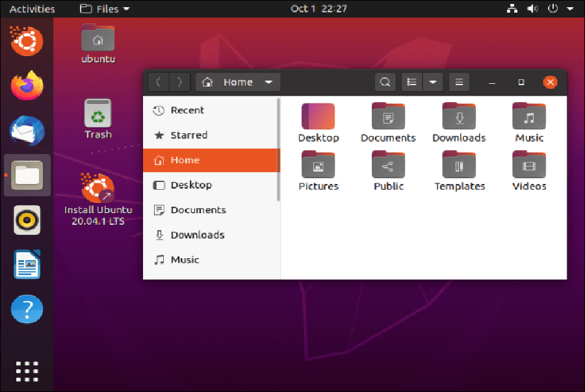Select Desktop in the sidebar
The width and height of the screenshot is (585, 392).
coord(211,185)
